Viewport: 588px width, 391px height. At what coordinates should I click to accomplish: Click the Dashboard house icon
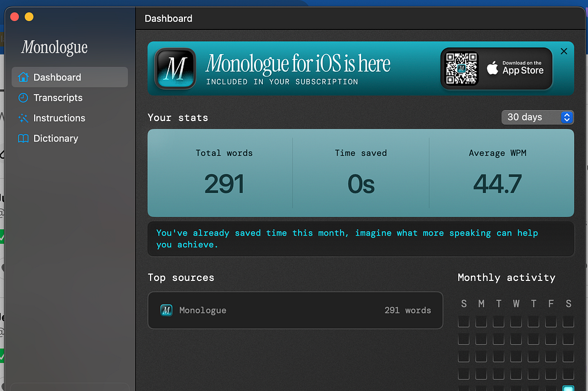point(24,77)
